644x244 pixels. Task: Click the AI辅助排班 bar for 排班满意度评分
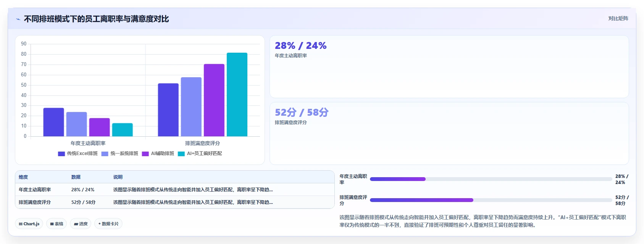(x=214, y=100)
